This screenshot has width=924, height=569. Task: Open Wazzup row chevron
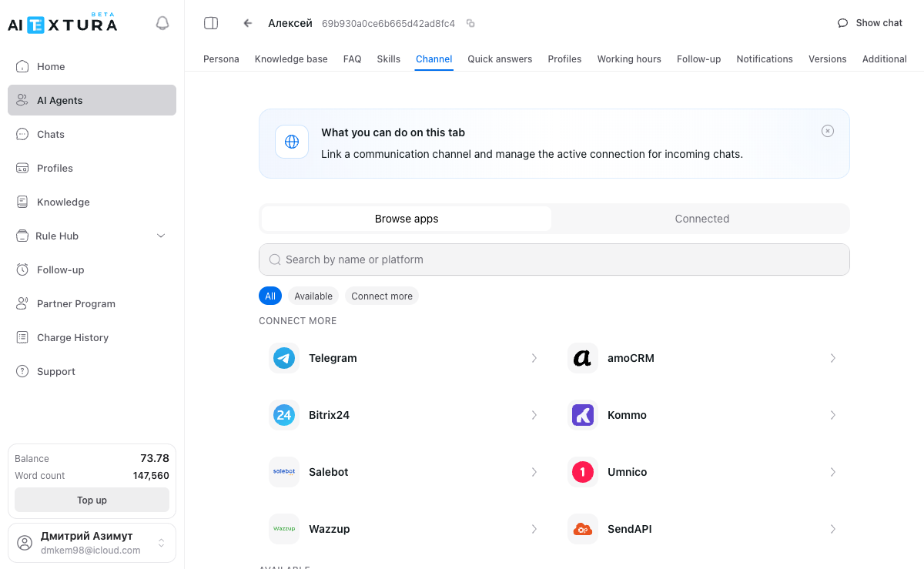pyautogui.click(x=534, y=529)
